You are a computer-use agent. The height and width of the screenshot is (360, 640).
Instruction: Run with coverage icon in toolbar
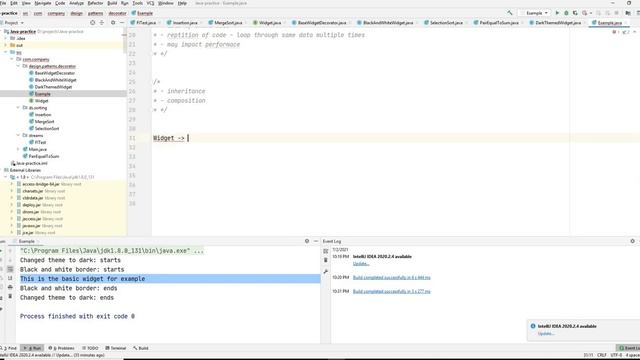click(575, 13)
